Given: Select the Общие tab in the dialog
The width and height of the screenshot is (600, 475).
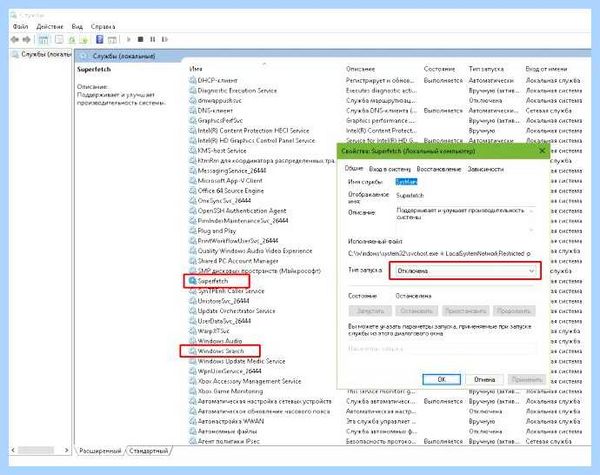Looking at the screenshot, I should [354, 168].
